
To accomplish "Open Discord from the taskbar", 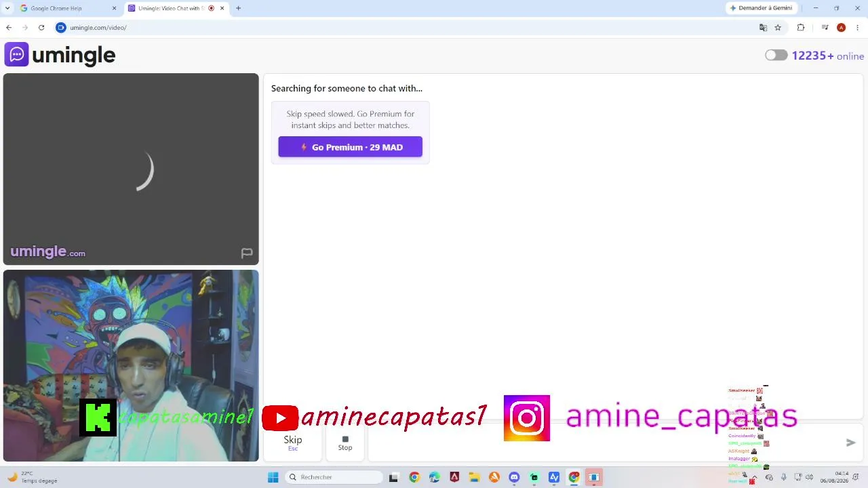I will coord(514,477).
